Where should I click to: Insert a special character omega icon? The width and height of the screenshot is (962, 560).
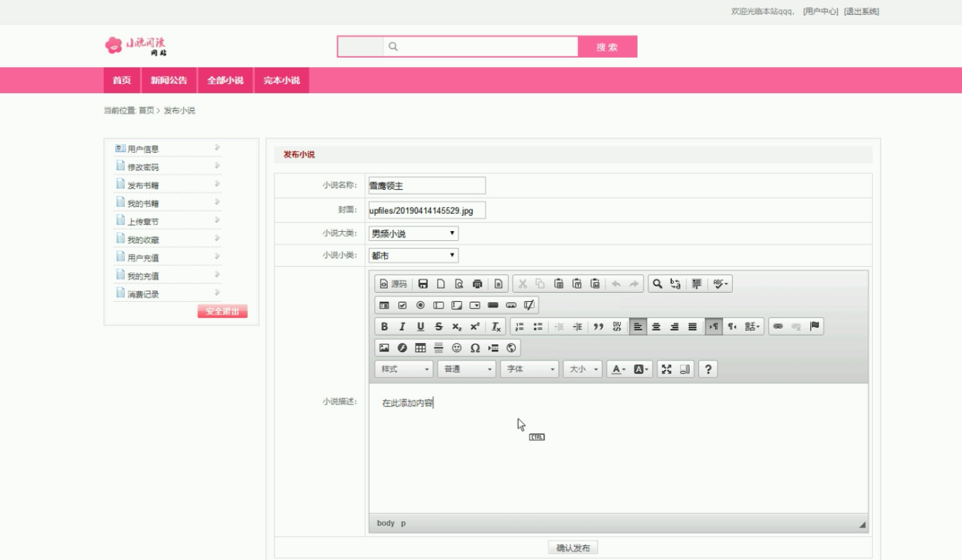pyautogui.click(x=475, y=348)
